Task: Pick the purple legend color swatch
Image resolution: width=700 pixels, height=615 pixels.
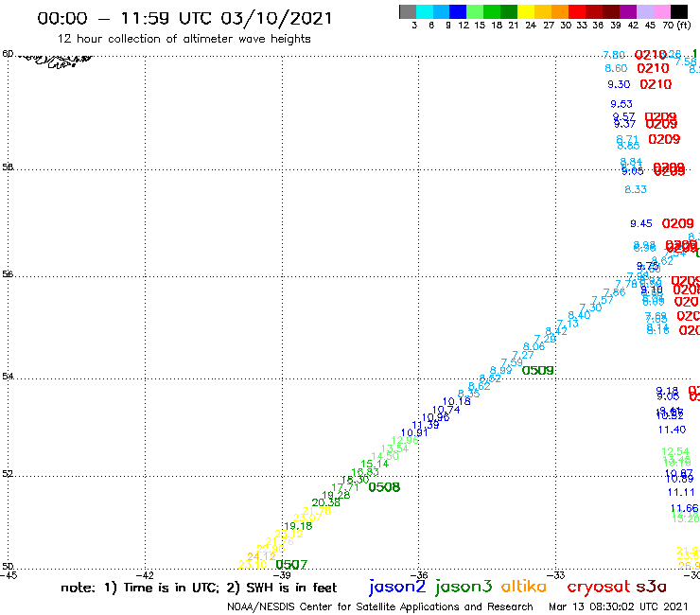Action: 628,11
